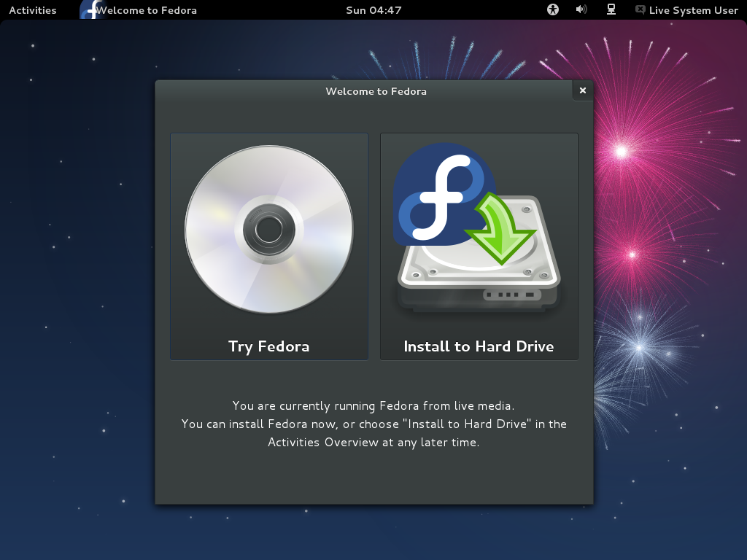Open the Universal Access accessibility menu
747x560 pixels.
553,10
